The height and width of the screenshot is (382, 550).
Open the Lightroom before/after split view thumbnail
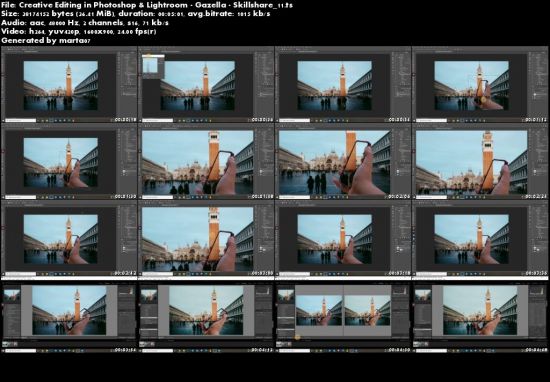point(343,315)
